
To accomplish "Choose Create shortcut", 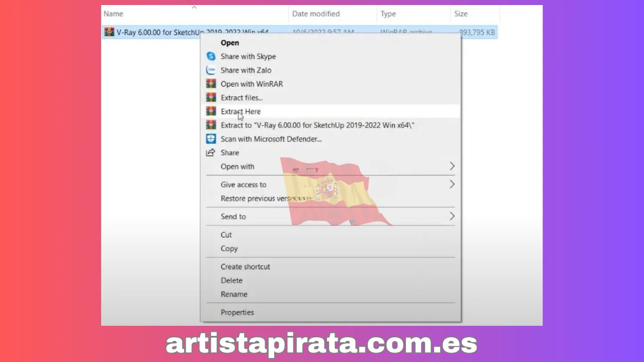I will pyautogui.click(x=246, y=266).
